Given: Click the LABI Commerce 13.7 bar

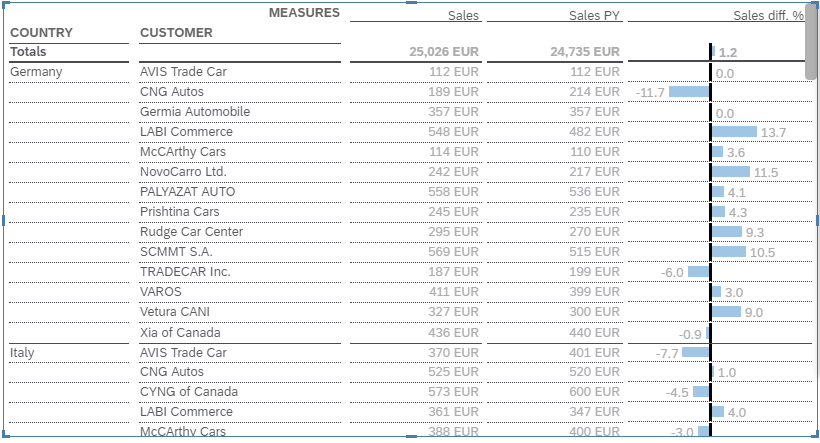Looking at the screenshot, I should pyautogui.click(x=734, y=132).
